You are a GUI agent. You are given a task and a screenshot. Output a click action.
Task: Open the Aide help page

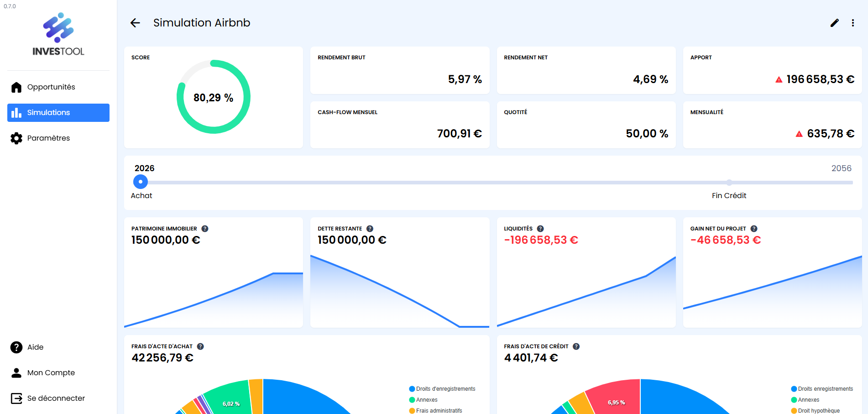pos(35,347)
